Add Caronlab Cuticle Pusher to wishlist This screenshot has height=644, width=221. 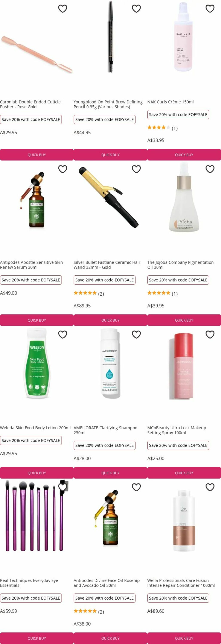coord(62,9)
